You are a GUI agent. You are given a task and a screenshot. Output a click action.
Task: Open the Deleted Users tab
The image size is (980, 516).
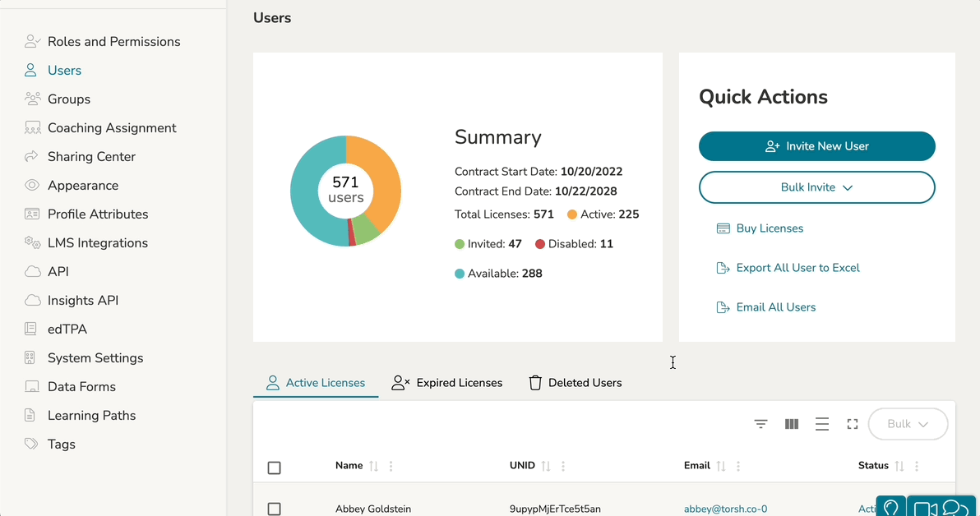click(575, 383)
